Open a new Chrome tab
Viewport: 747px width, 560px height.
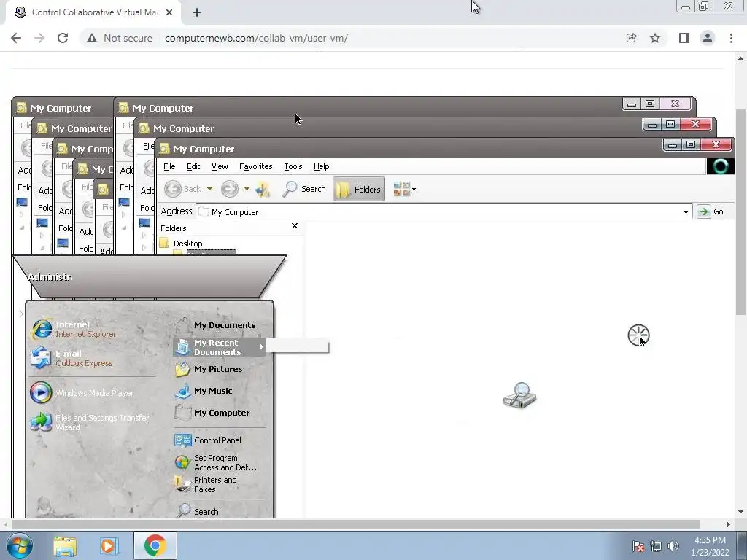point(197,12)
